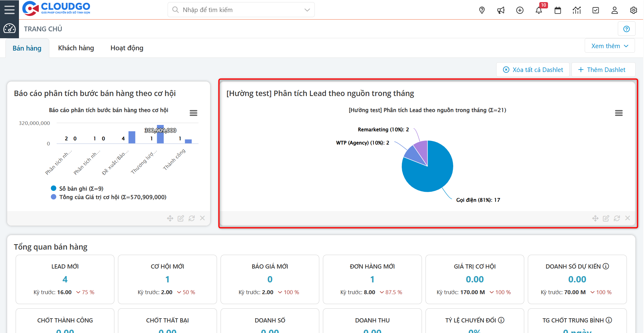Open the tasks checkbox icon
Viewport: 644px width, 333px height.
596,10
